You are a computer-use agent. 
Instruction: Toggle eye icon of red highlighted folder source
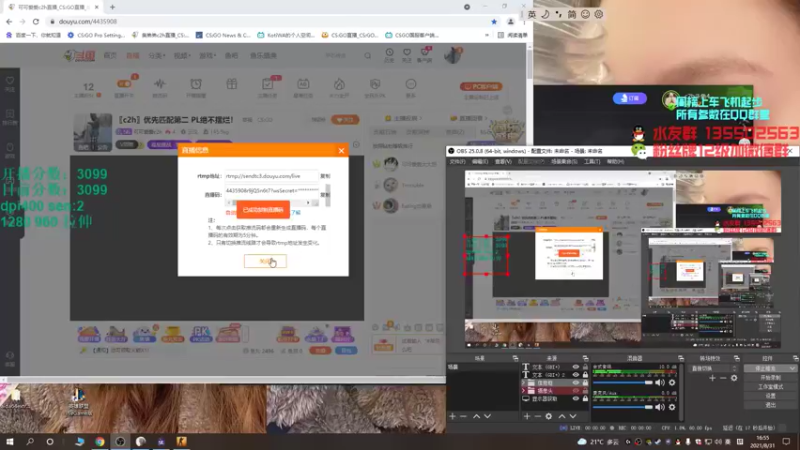576,391
